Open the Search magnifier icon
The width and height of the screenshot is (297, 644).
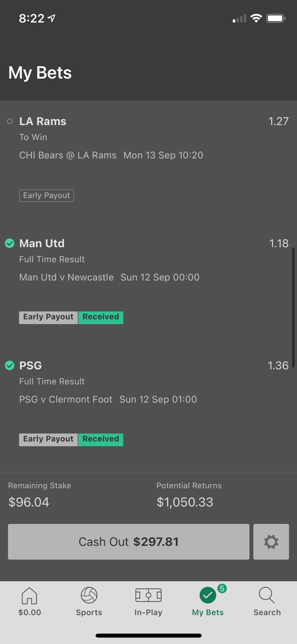tap(267, 595)
